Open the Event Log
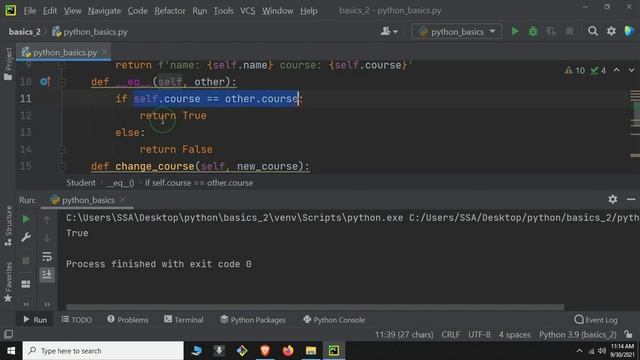The image size is (640, 360). point(596,320)
